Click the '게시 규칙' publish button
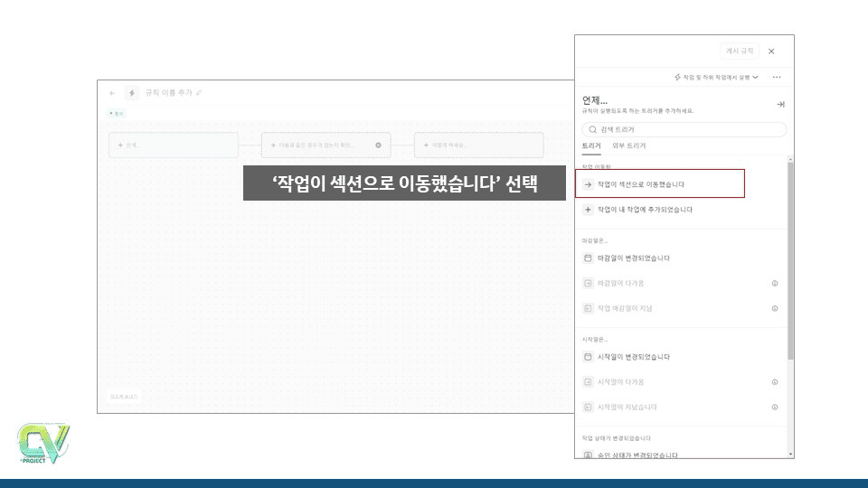 tap(740, 52)
